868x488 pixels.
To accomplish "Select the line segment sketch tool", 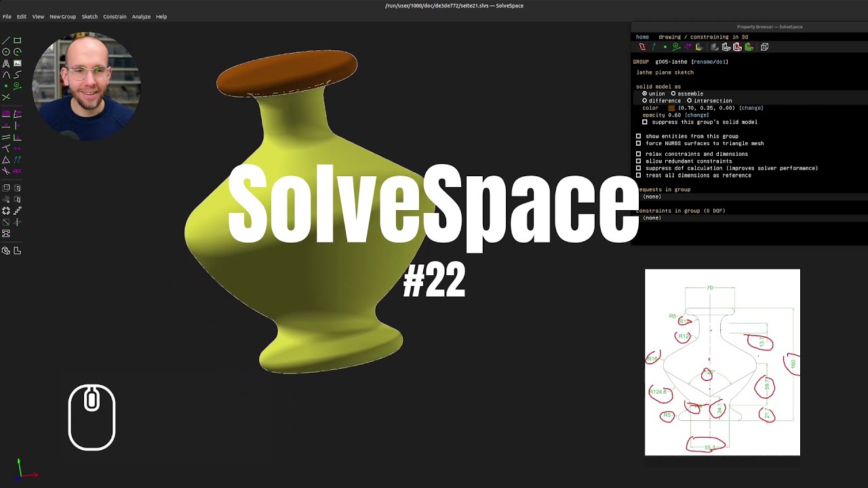I will pos(6,40).
